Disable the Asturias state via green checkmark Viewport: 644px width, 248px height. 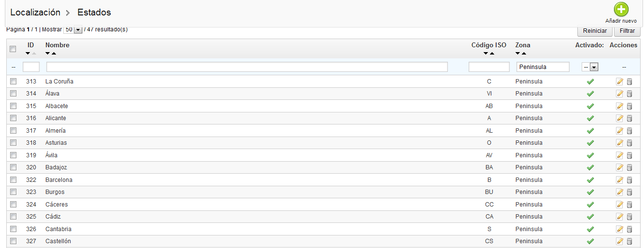click(x=590, y=143)
